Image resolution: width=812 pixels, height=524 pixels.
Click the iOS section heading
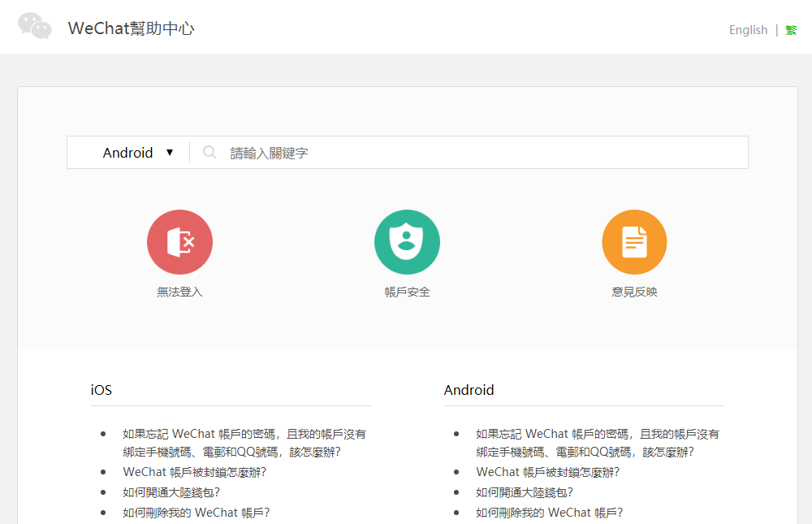click(101, 390)
